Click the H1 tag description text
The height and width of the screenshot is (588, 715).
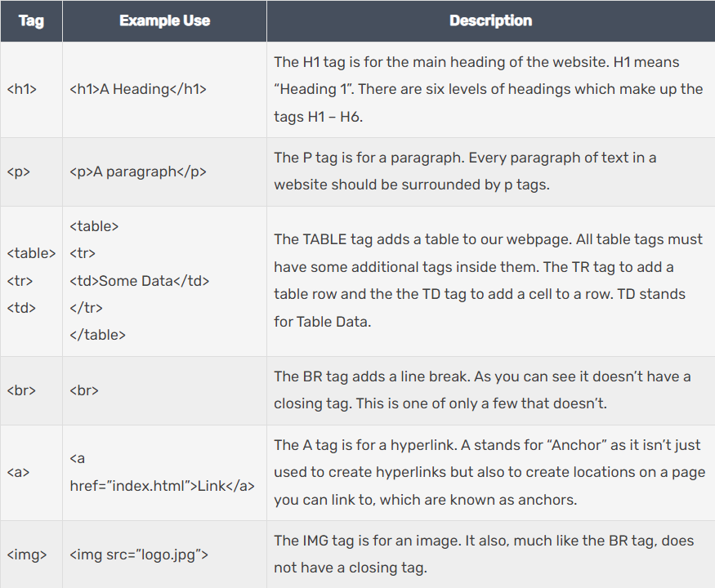[488, 90]
